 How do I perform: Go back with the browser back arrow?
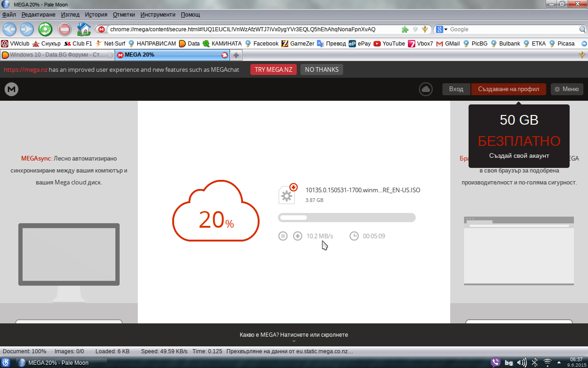click(10, 29)
